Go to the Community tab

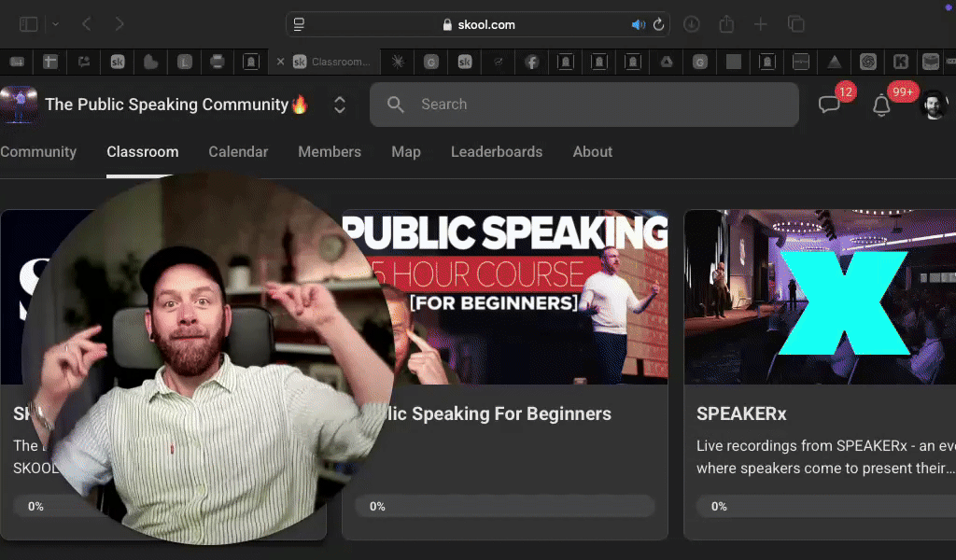(38, 152)
